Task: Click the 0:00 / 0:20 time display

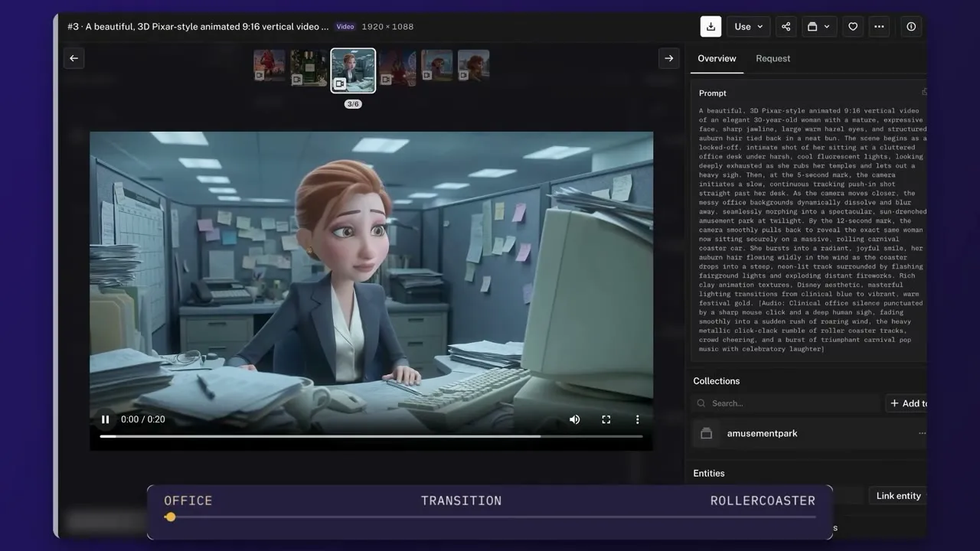Action: (143, 419)
